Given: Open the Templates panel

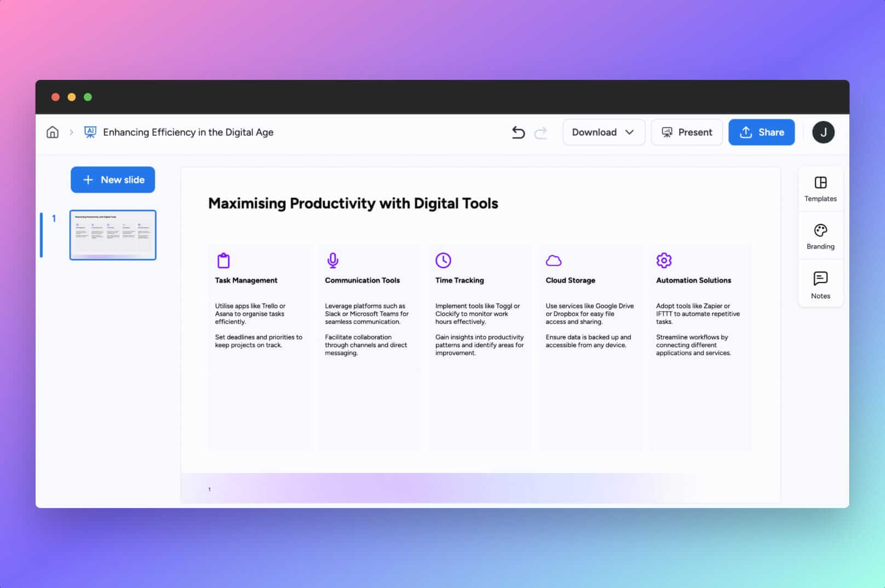Looking at the screenshot, I should (820, 188).
